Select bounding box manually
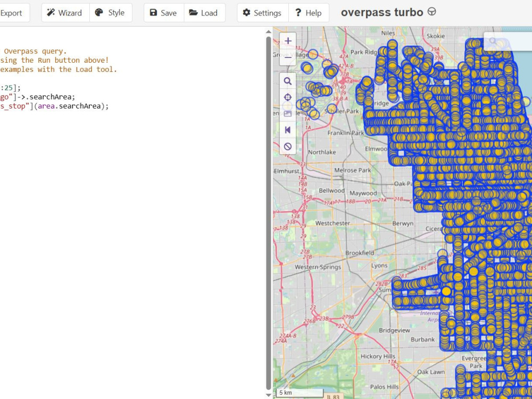 (288, 114)
